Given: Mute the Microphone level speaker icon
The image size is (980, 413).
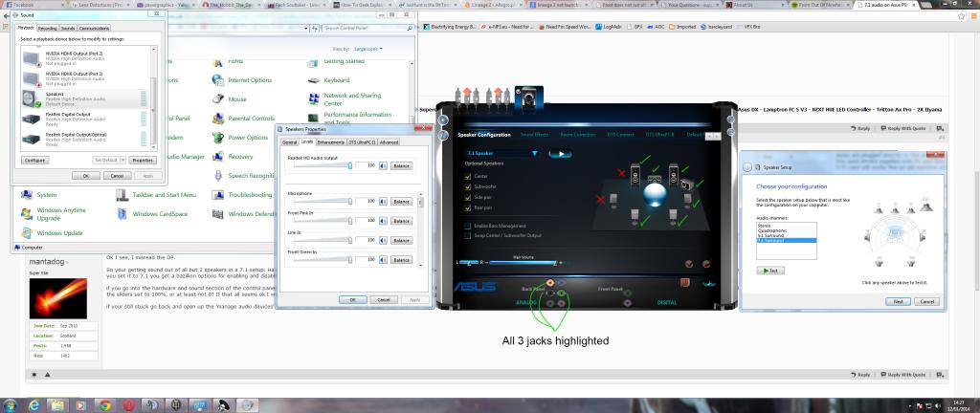Looking at the screenshot, I should (x=383, y=202).
